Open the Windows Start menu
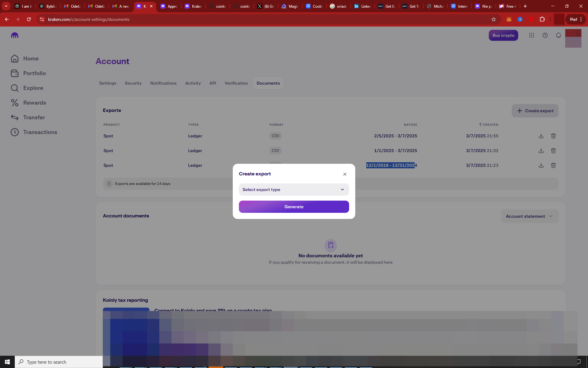 pyautogui.click(x=7, y=362)
